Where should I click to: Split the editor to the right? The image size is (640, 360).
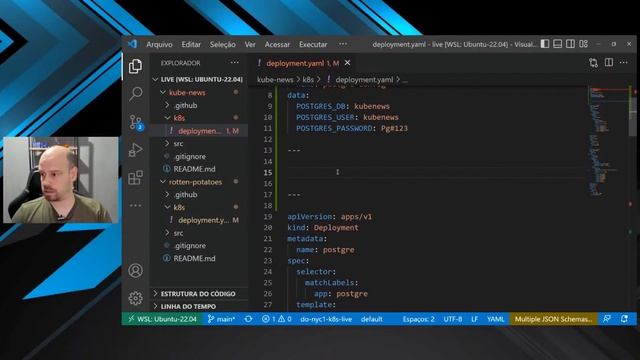tap(609, 63)
